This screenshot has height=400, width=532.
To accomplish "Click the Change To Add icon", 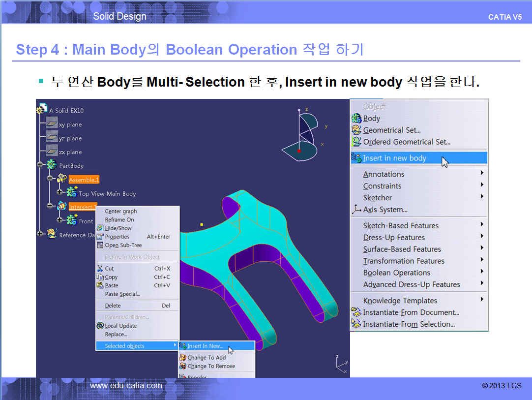I will (183, 358).
